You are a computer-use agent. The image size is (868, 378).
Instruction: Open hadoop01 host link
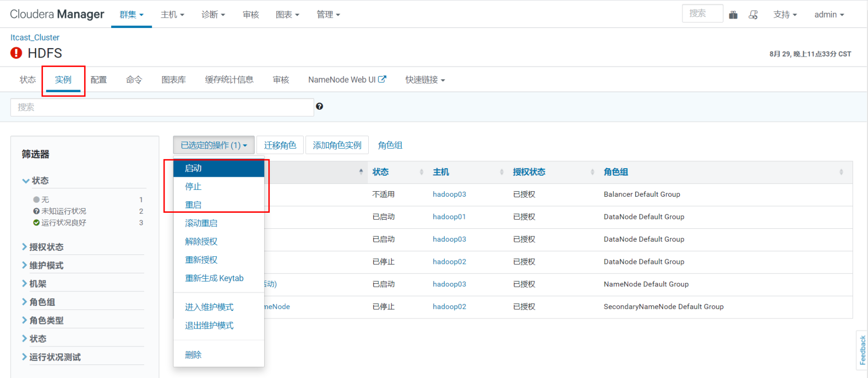(x=449, y=217)
